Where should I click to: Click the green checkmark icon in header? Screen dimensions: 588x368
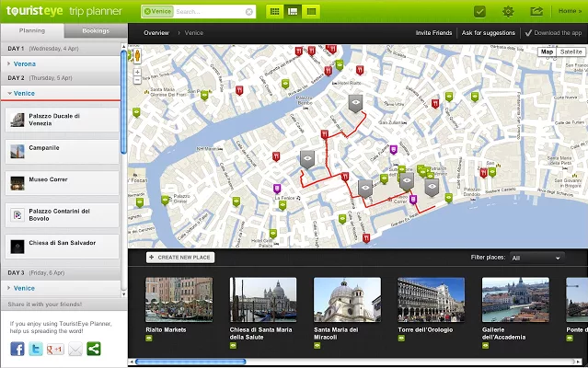(x=479, y=11)
